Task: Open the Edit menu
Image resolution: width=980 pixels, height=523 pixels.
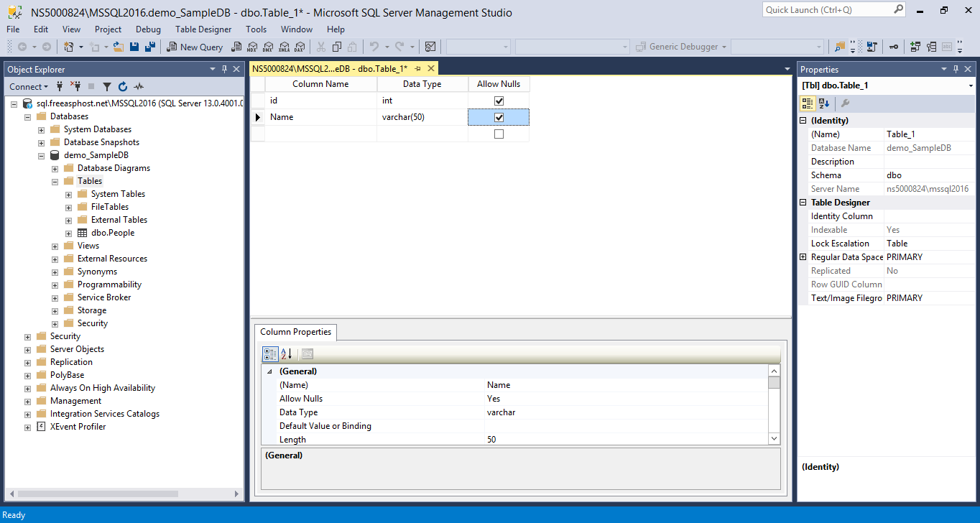Action: click(x=41, y=29)
